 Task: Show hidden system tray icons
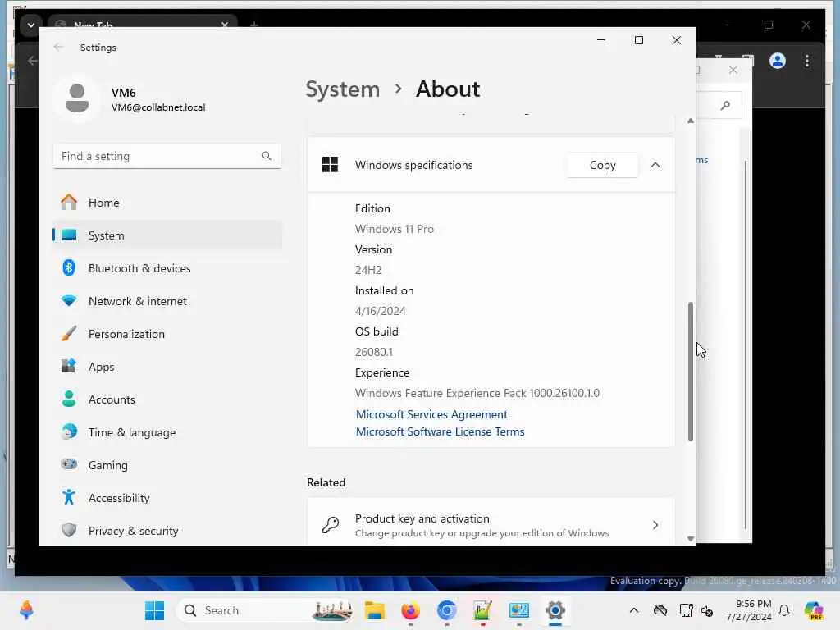coord(634,610)
